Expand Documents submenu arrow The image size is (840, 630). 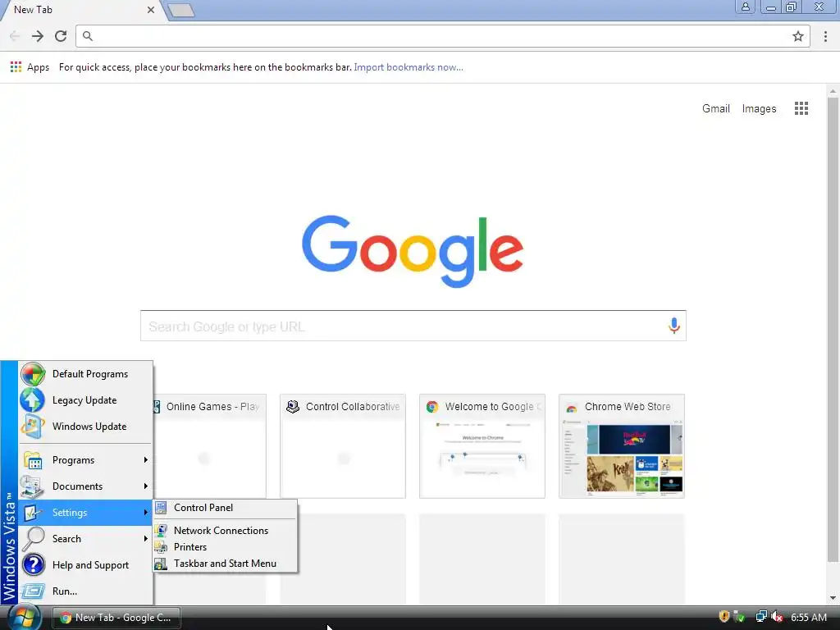pos(146,486)
